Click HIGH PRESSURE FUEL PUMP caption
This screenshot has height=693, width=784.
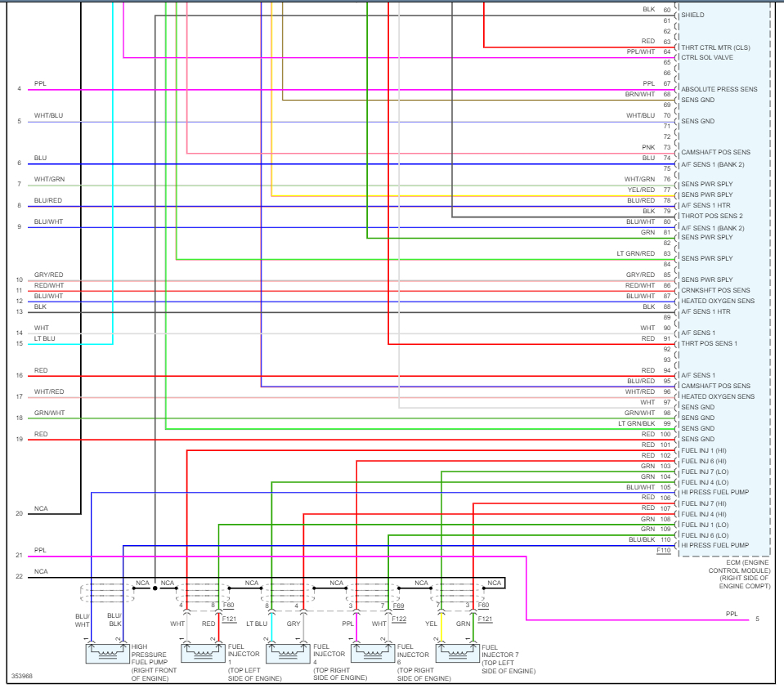click(154, 663)
